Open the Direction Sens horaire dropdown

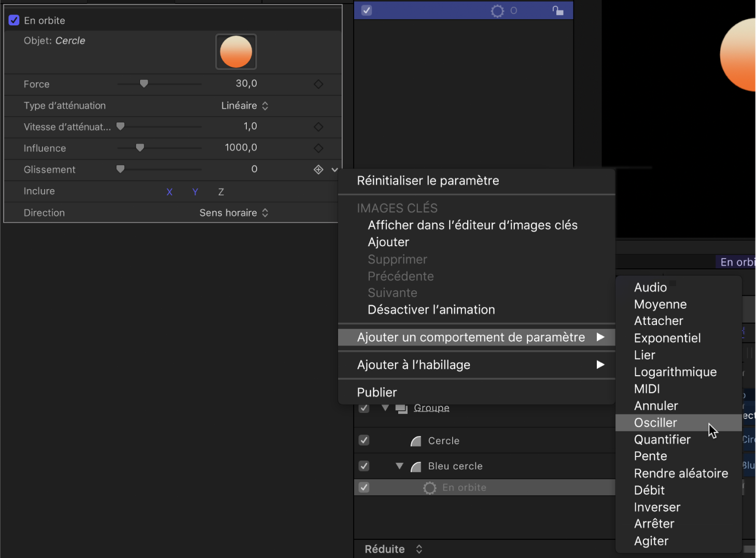click(x=234, y=212)
